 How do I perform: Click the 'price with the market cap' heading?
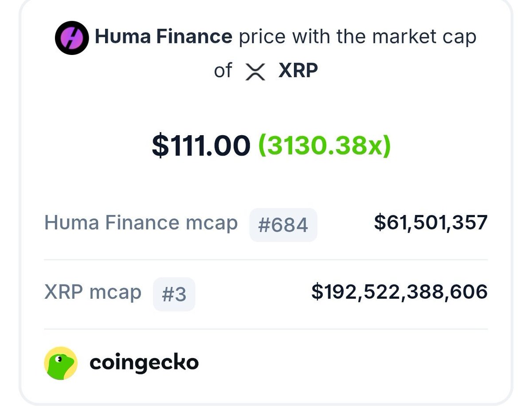point(358,37)
